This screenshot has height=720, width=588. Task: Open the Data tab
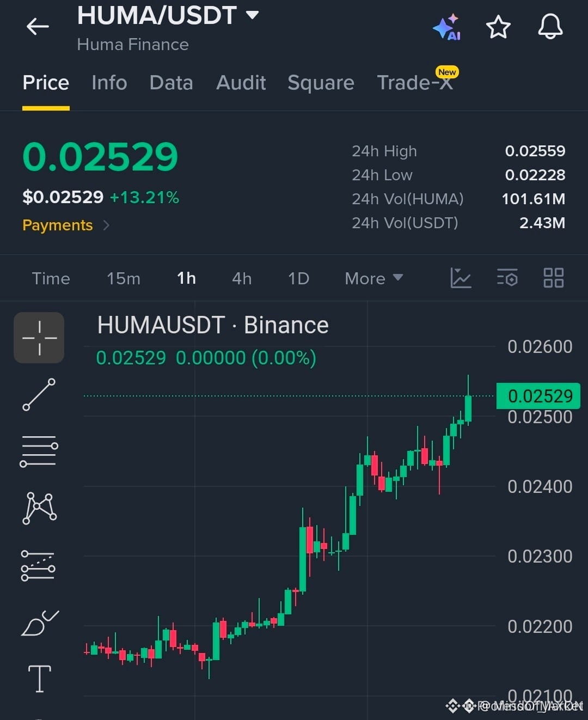[x=171, y=83]
